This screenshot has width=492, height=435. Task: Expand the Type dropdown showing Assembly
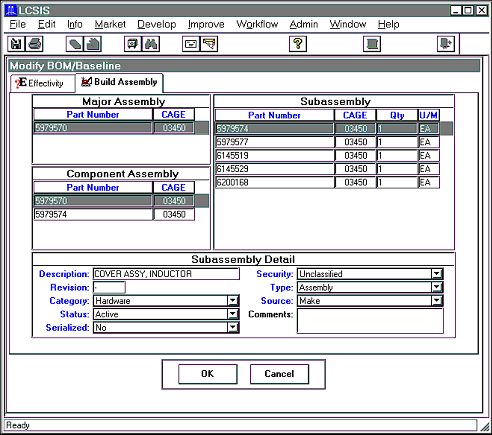(x=437, y=287)
